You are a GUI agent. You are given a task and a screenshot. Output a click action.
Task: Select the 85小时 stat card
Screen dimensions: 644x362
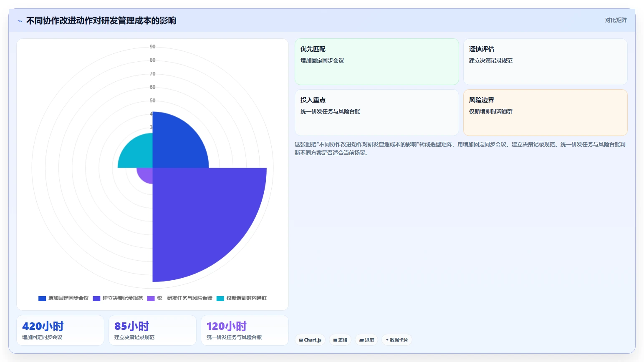coord(152,330)
